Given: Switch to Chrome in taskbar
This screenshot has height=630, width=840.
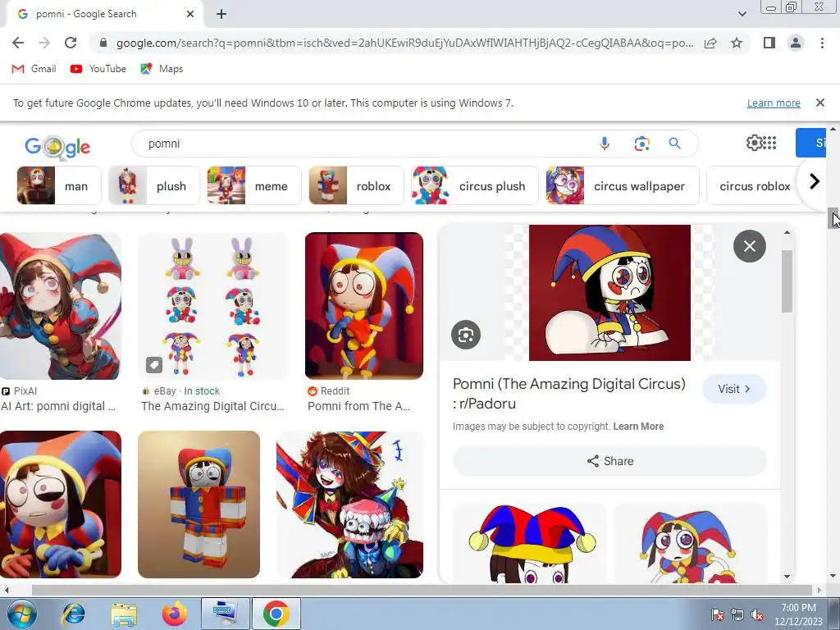Looking at the screenshot, I should pyautogui.click(x=276, y=614).
